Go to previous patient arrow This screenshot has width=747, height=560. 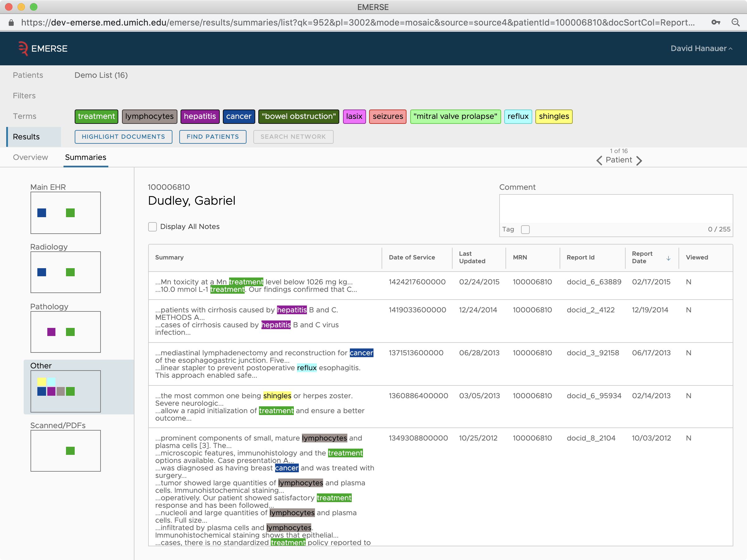click(x=599, y=160)
